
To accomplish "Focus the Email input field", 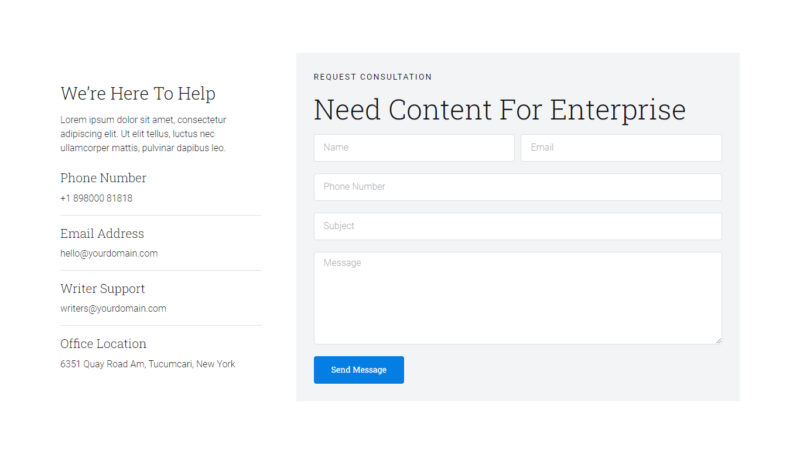I will [x=620, y=148].
